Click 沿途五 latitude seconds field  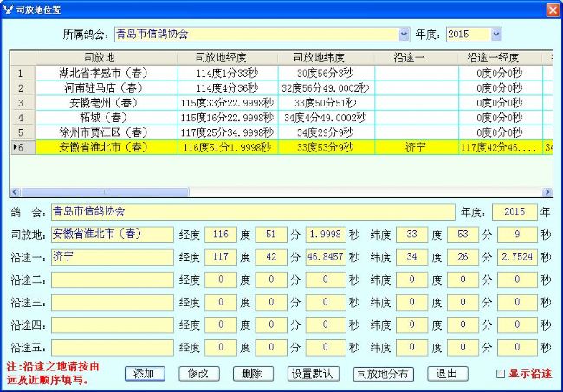[x=517, y=348]
